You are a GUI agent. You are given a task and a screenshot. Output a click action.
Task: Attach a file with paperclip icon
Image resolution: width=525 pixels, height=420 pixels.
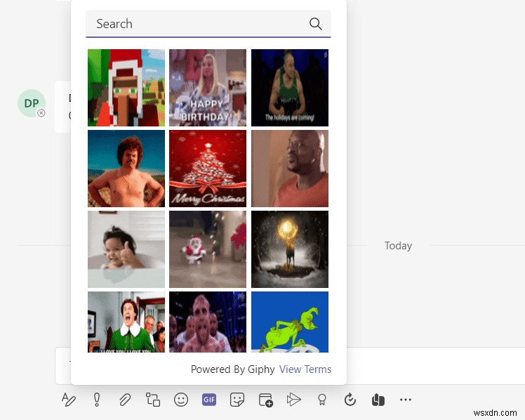(x=125, y=400)
